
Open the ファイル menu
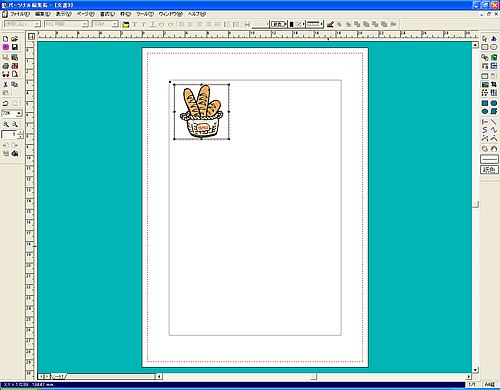point(20,14)
